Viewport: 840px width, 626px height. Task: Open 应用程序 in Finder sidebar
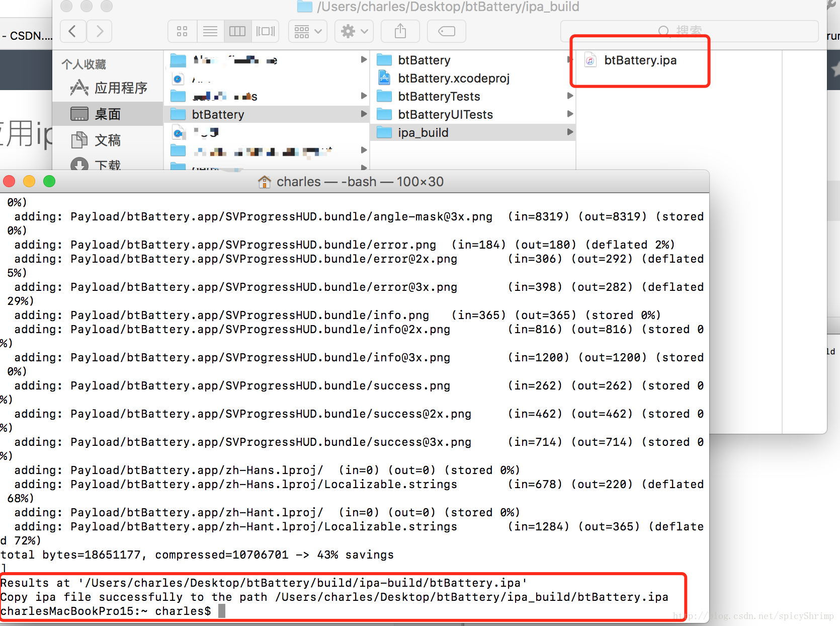(108, 88)
